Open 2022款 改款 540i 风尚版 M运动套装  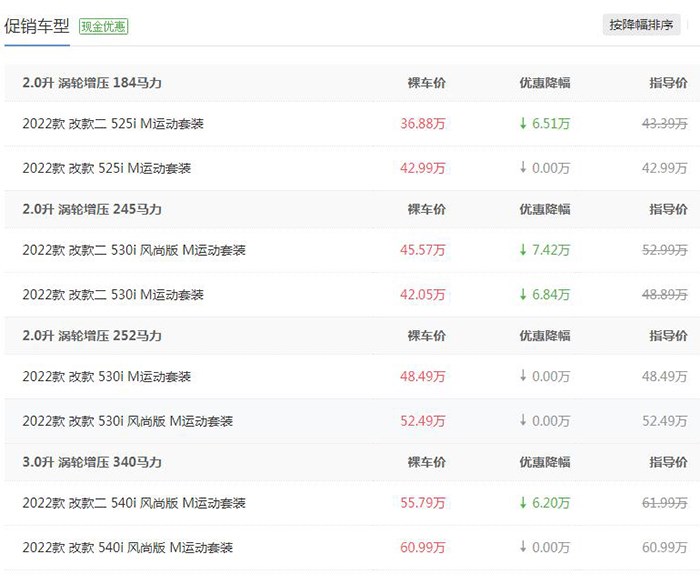128,547
